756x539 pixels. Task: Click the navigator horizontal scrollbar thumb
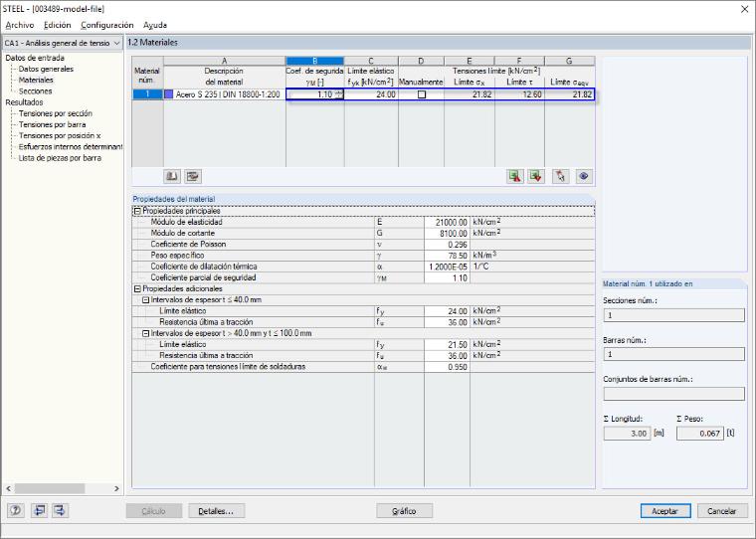pyautogui.click(x=50, y=488)
